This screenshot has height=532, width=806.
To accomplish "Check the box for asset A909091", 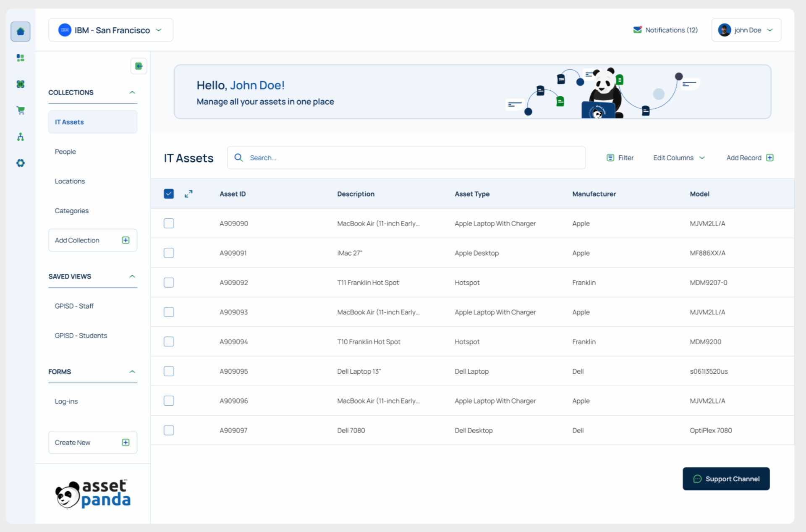I will click(169, 253).
